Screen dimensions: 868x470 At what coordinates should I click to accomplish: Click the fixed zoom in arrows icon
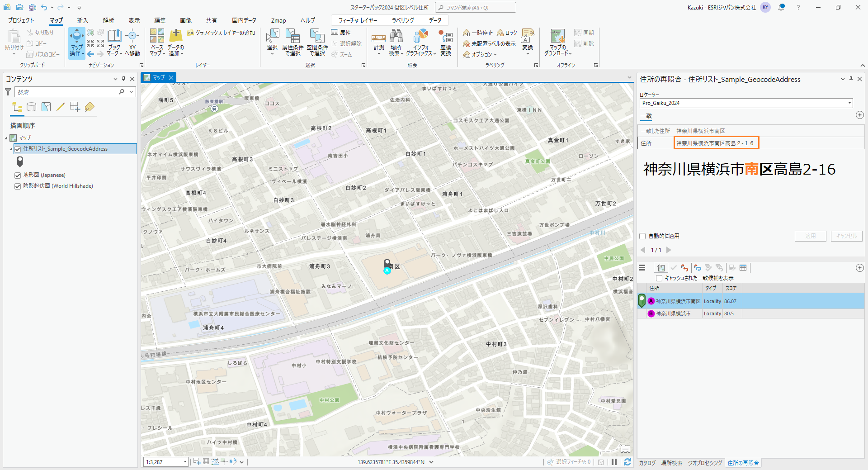coord(90,43)
